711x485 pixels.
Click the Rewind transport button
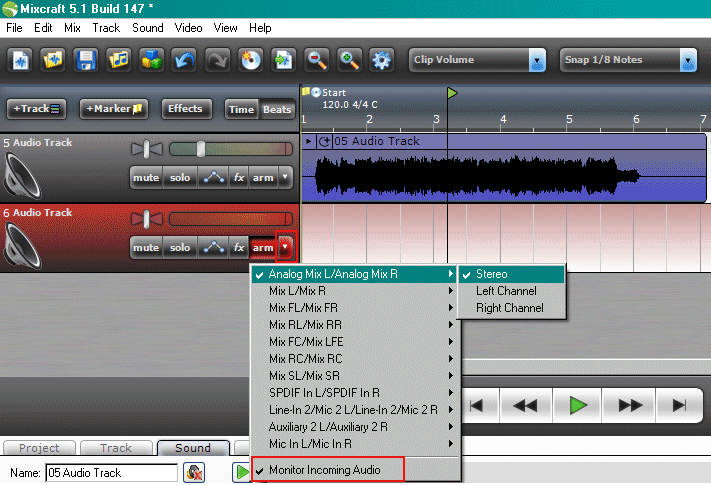(525, 405)
